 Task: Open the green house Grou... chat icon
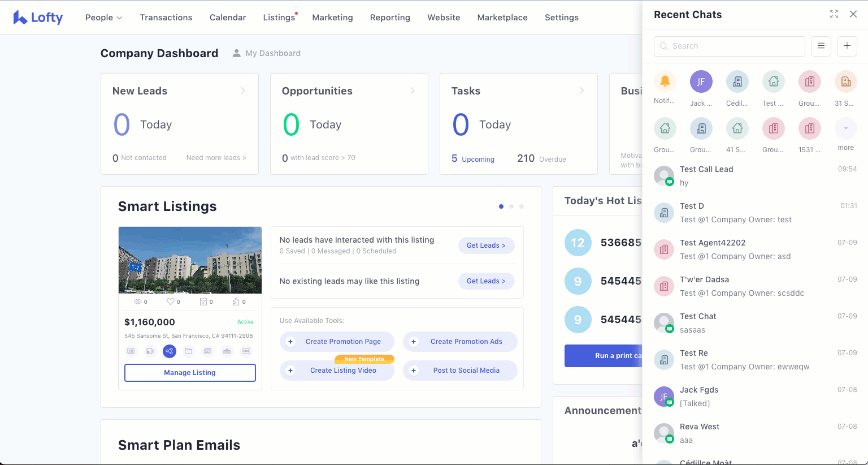[665, 128]
